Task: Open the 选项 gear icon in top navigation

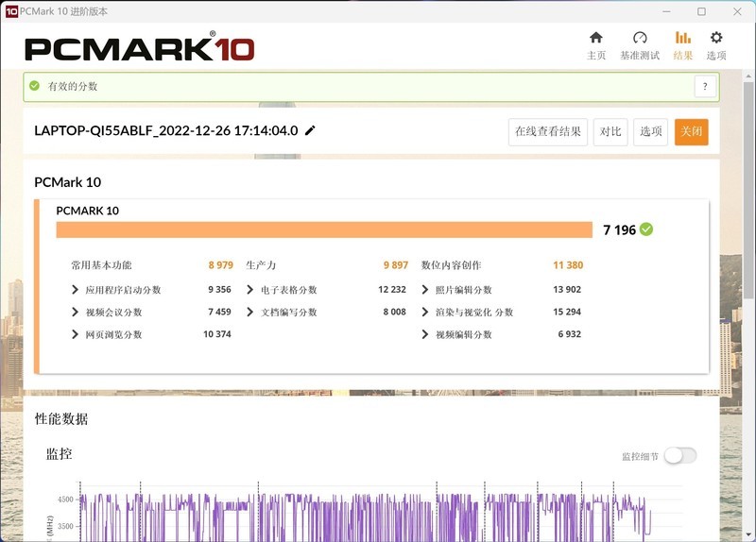Action: click(x=716, y=38)
